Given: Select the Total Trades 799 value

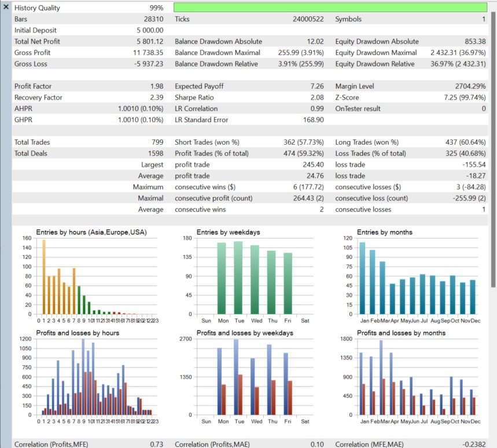Looking at the screenshot, I should 157,142.
